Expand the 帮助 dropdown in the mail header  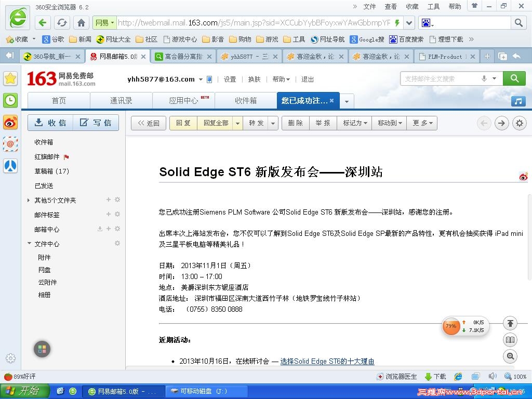point(281,79)
